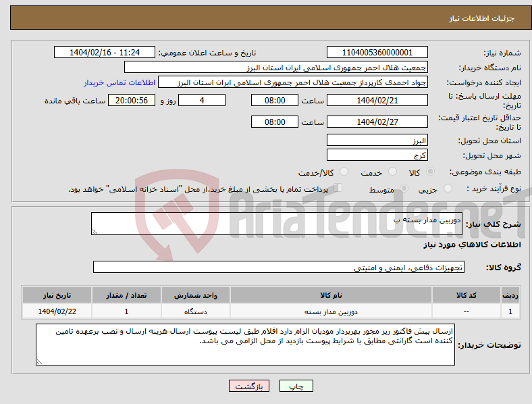The image size is (532, 404).
Task: Click the دستگاه unit cell
Action: point(195,311)
